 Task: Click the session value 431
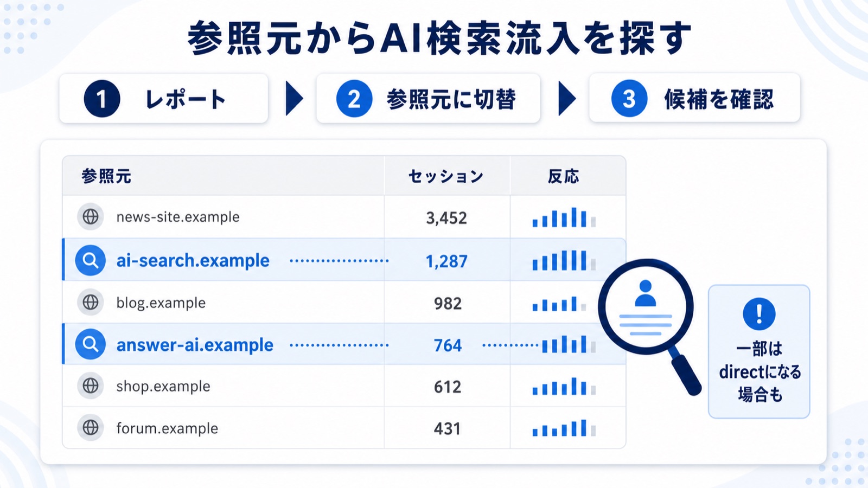(x=448, y=429)
